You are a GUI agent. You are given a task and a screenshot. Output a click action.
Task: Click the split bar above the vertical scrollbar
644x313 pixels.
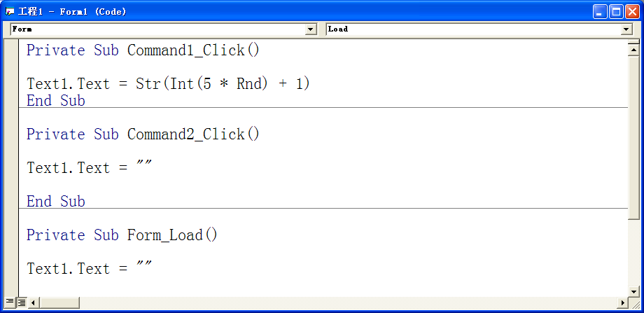[633, 41]
